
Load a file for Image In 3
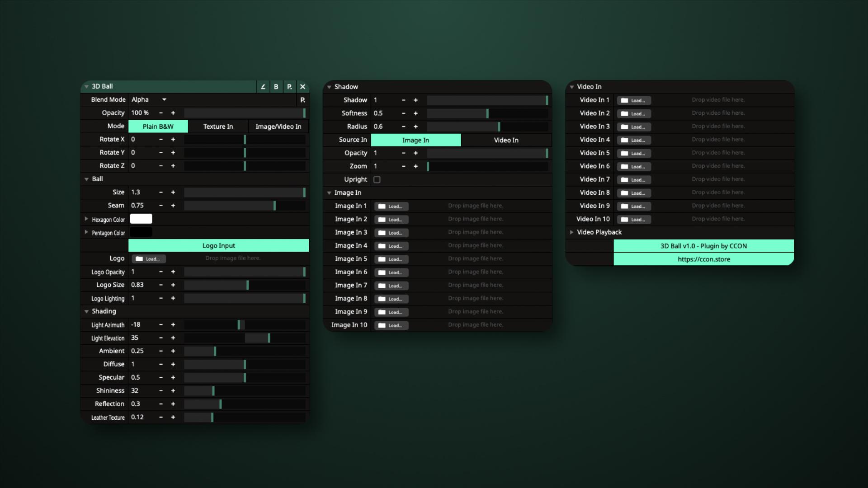392,233
